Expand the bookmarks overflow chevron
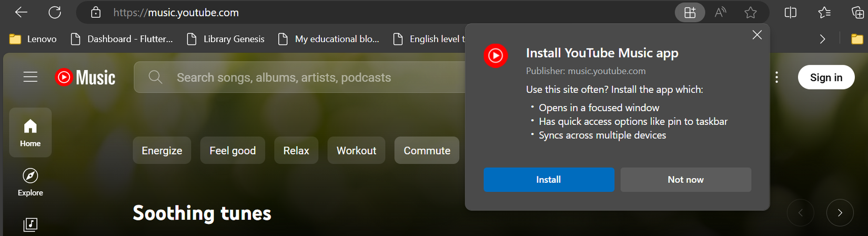868x236 pixels. [823, 39]
